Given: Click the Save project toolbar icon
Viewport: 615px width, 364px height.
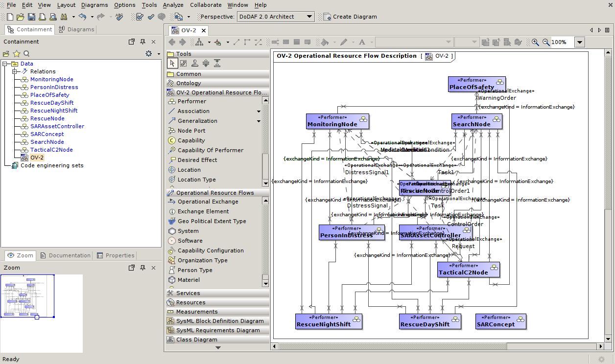Looking at the screenshot, I should (x=31, y=17).
